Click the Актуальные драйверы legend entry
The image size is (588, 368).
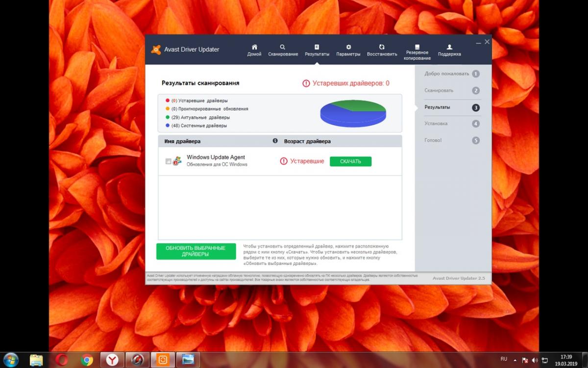pyautogui.click(x=197, y=117)
